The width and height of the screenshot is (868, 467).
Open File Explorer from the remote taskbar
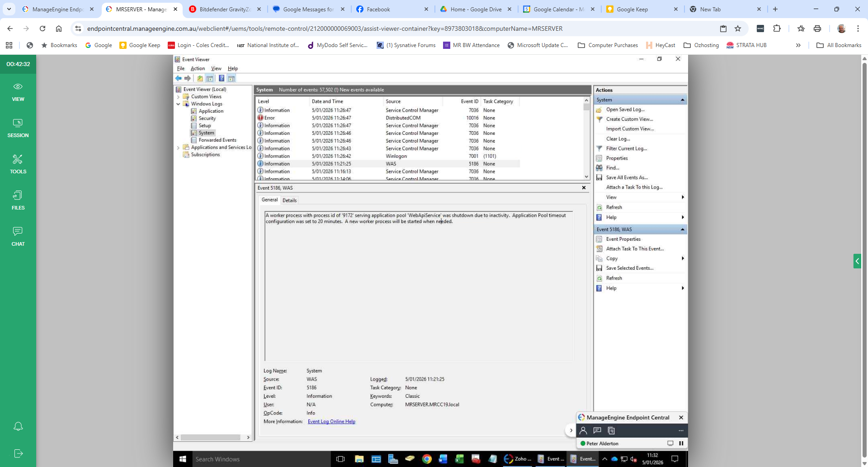coord(359,459)
